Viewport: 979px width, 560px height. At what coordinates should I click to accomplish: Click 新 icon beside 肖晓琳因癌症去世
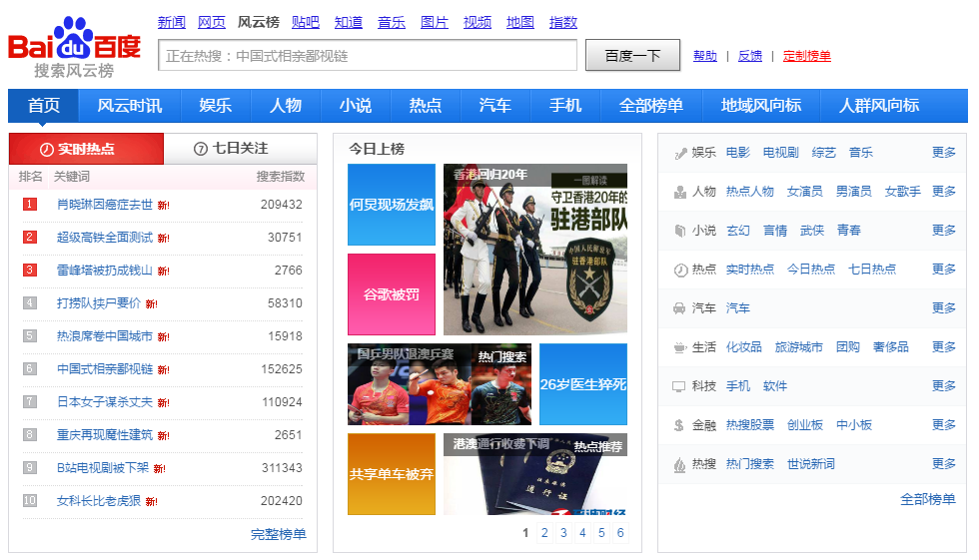[x=164, y=206]
